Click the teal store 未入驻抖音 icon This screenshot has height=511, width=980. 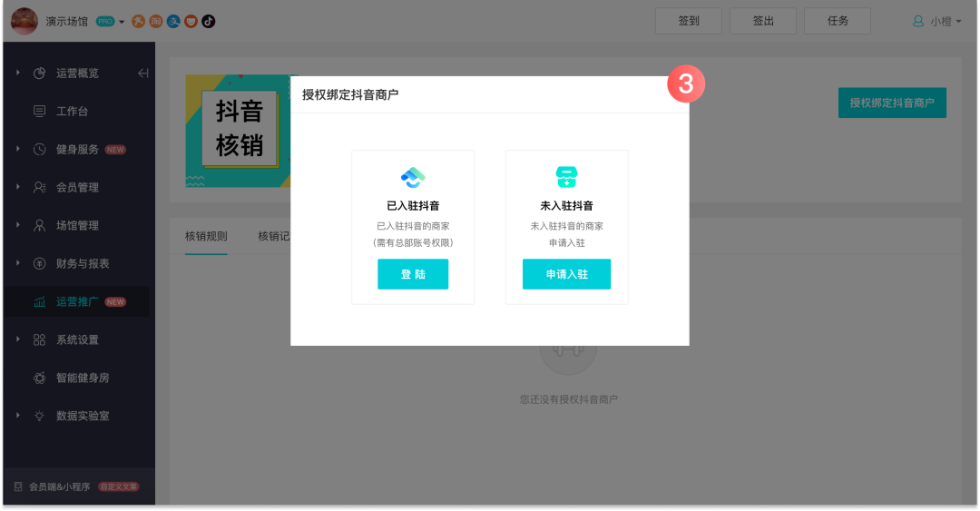tap(567, 178)
